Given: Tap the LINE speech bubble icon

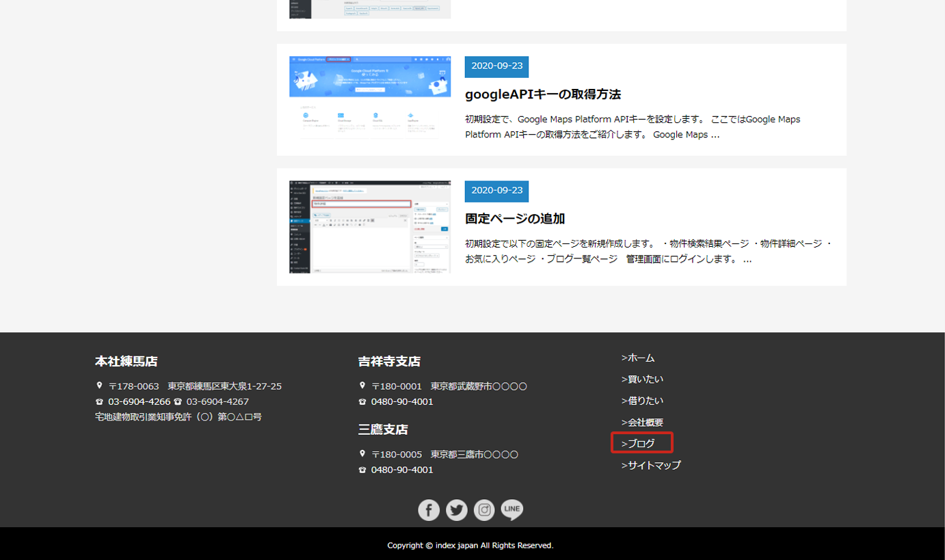Looking at the screenshot, I should (511, 510).
